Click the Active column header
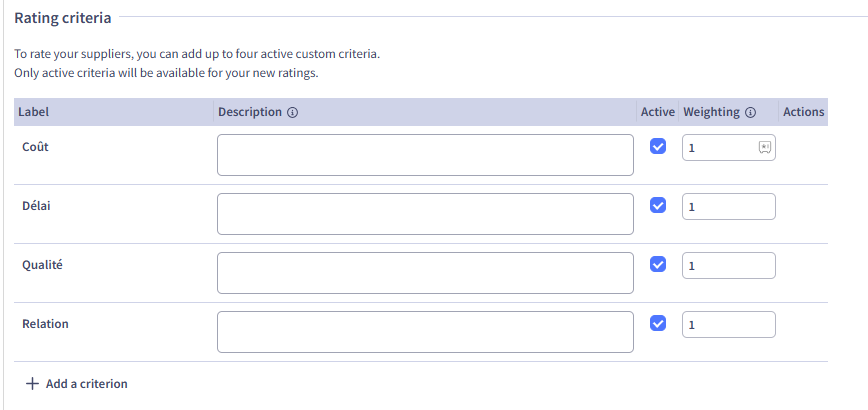Image resolution: width=868 pixels, height=410 pixels. click(x=658, y=112)
